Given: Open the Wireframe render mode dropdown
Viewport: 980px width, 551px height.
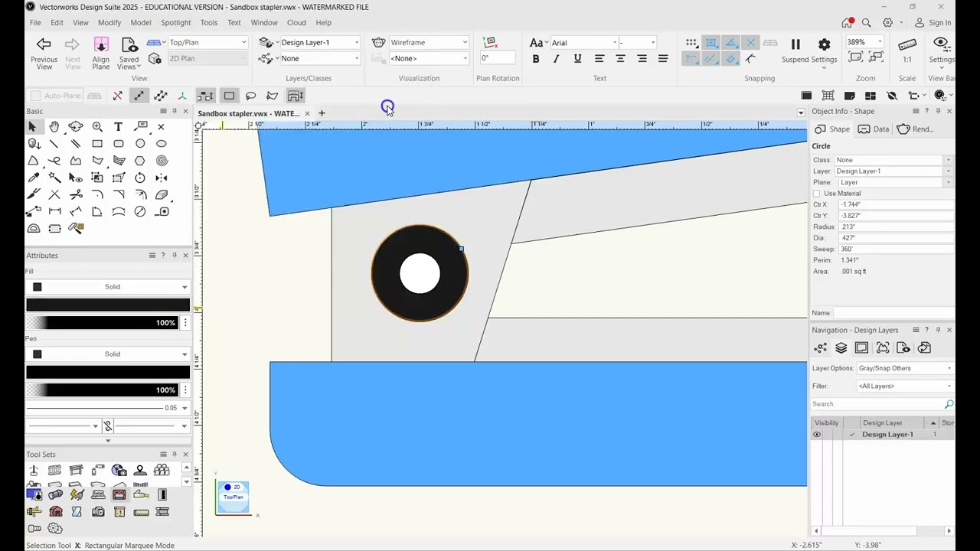Looking at the screenshot, I should 429,43.
